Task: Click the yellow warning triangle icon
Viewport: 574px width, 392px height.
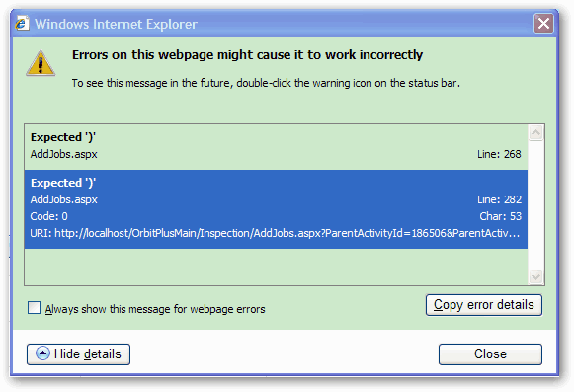Action: coord(41,63)
